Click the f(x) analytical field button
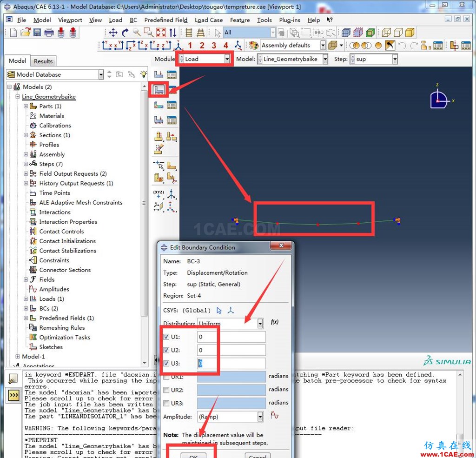The height and width of the screenshot is (458, 476). 274,322
